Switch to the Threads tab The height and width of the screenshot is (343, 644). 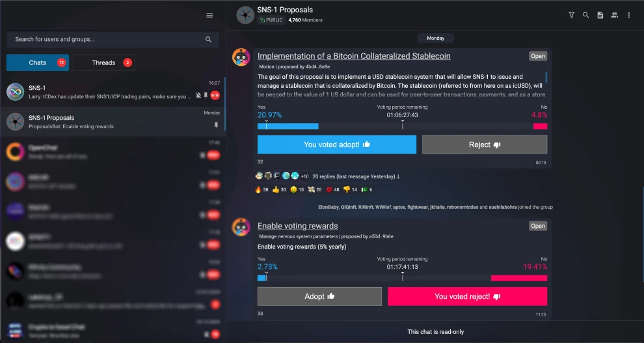tap(104, 62)
